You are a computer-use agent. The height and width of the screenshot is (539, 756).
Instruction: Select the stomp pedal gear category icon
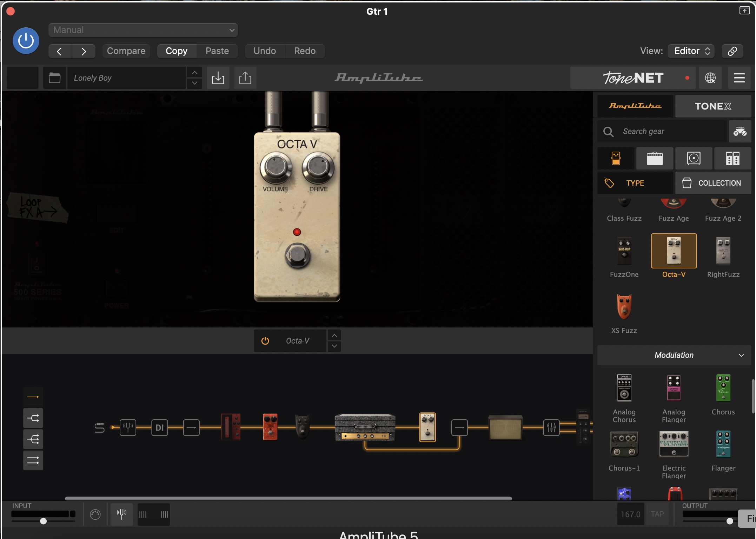(616, 158)
